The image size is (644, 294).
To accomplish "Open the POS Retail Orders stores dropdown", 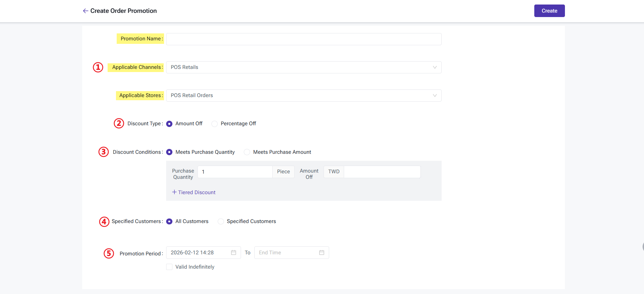I will 300,96.
